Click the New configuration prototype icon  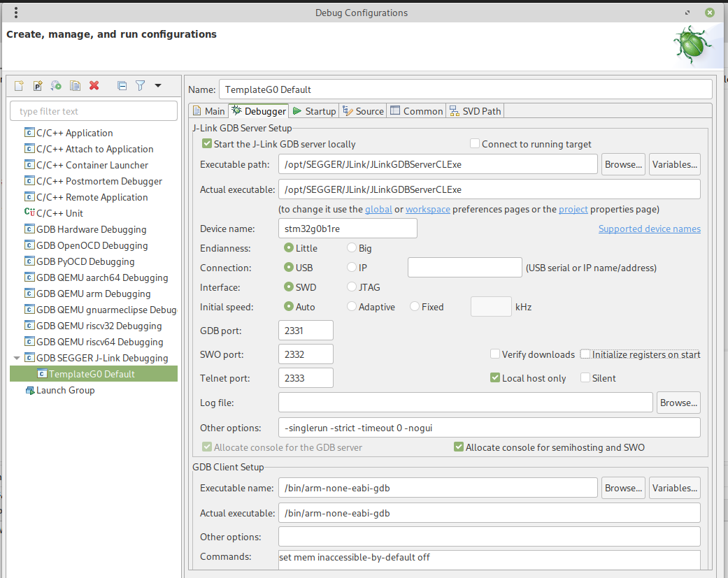38,85
